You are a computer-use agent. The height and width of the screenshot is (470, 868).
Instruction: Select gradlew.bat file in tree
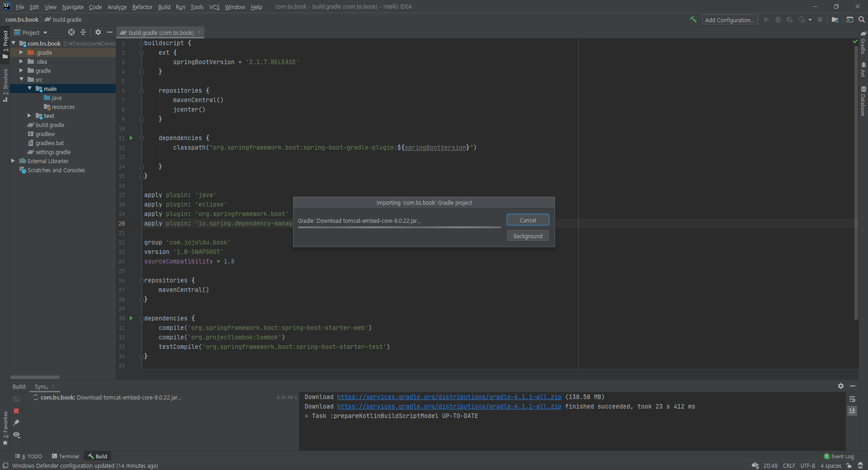[x=50, y=143]
